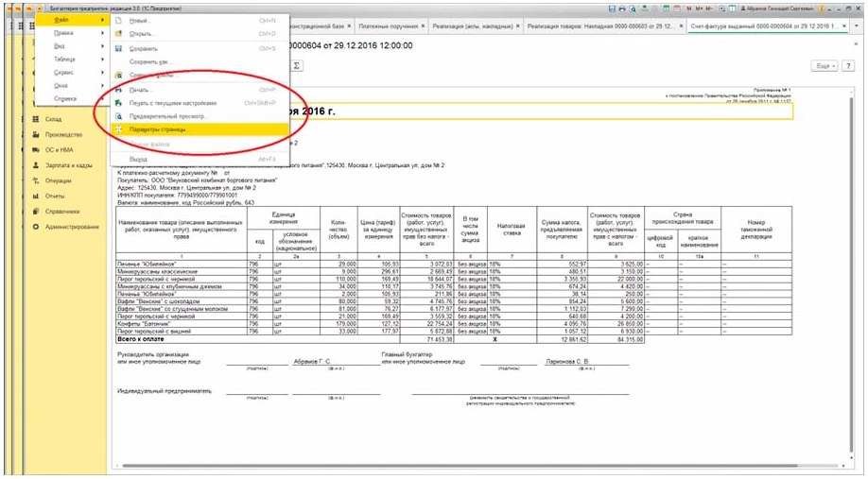Viewport: 868px width, 479px height.
Task: Open the Склад section label
Action: tap(53, 119)
